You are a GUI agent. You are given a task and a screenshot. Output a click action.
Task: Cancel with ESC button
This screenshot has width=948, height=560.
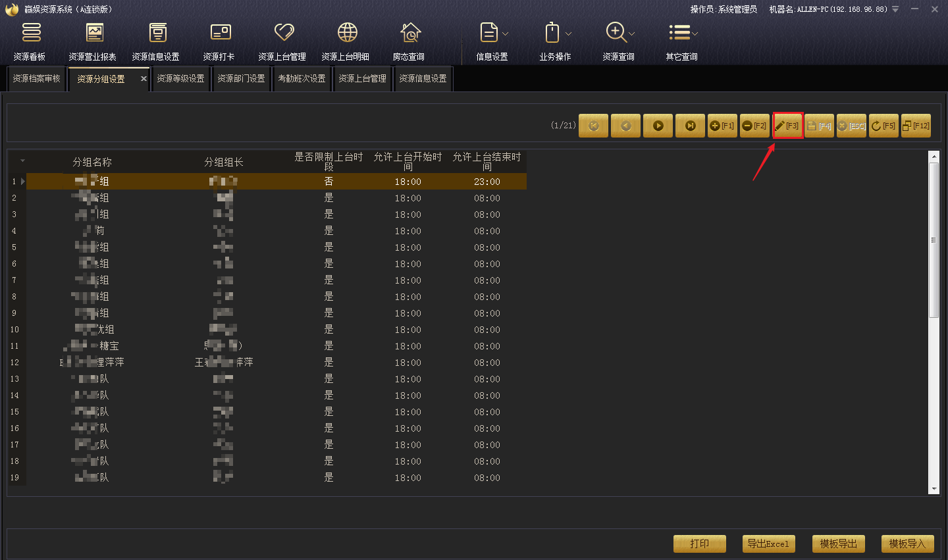[x=851, y=126]
